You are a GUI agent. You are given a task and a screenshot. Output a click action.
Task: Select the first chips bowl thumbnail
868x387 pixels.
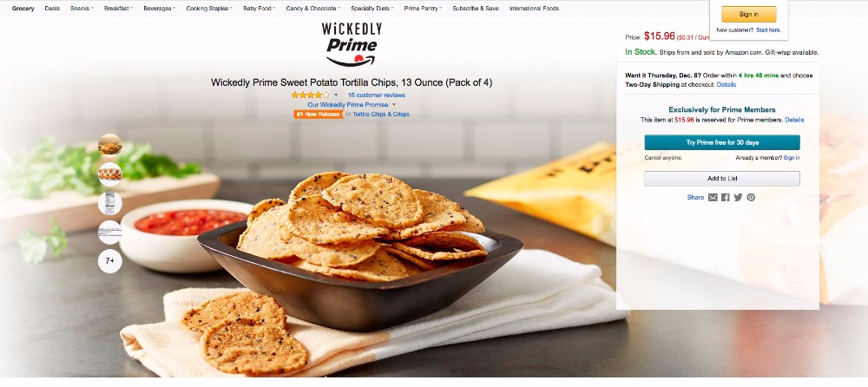[x=110, y=145]
